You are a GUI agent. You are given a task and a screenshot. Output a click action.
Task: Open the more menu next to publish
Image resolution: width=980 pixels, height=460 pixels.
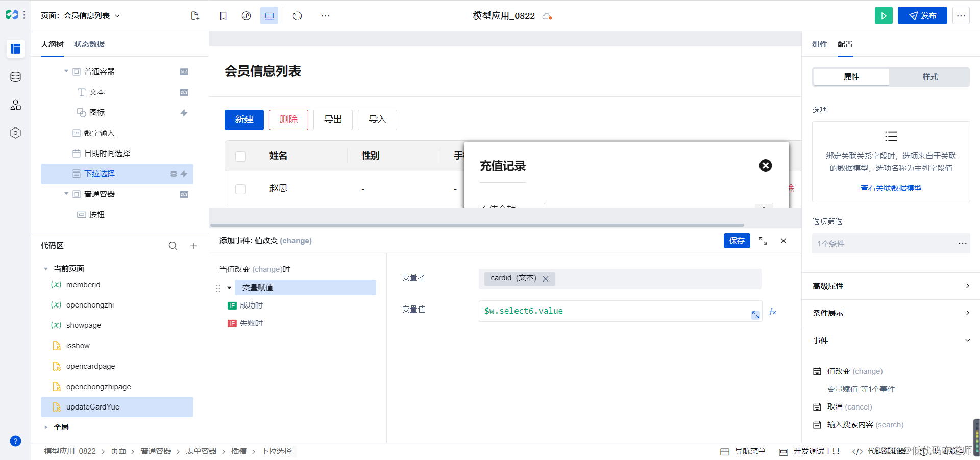[x=961, y=16]
